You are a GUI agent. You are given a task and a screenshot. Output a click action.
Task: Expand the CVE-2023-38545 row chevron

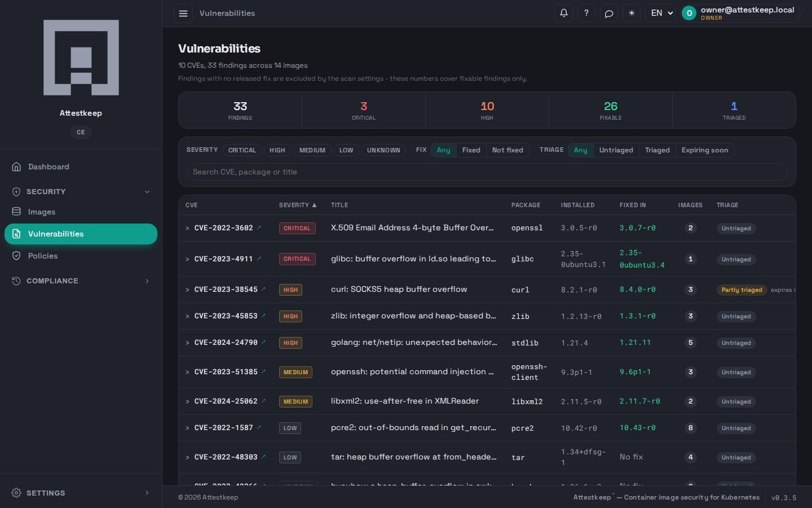(x=188, y=290)
